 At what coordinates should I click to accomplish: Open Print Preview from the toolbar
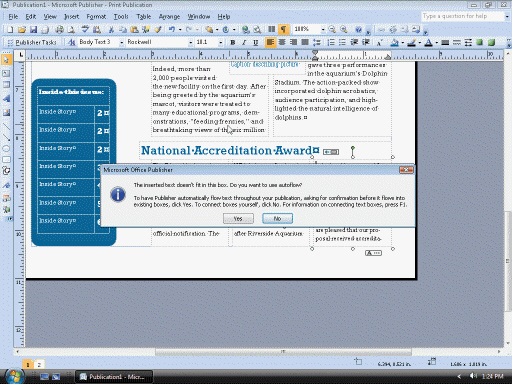click(x=71, y=30)
